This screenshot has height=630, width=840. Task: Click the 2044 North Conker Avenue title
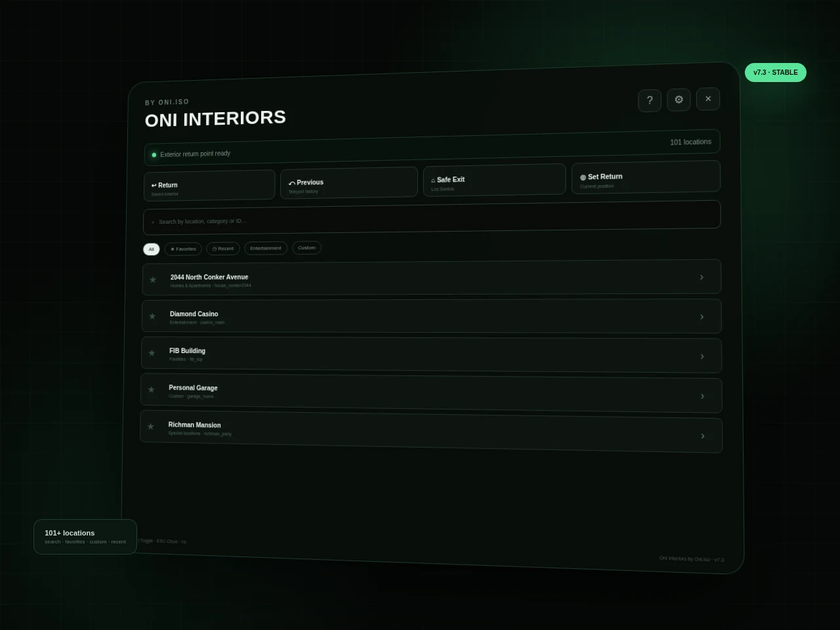click(x=209, y=277)
